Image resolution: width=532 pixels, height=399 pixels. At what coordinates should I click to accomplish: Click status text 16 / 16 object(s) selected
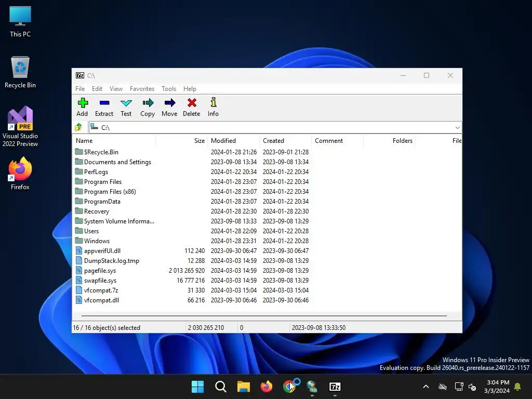point(107,328)
